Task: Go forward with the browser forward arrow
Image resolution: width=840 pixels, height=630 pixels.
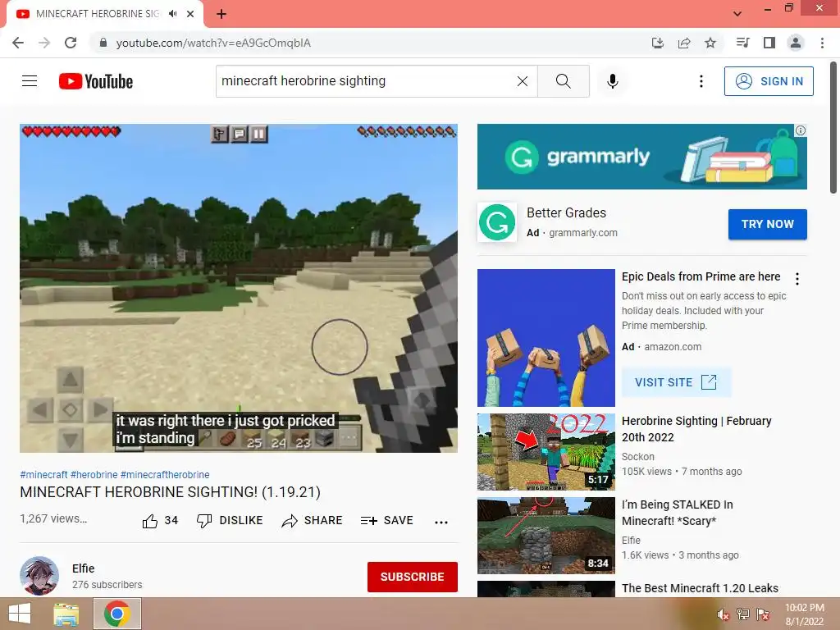Action: point(44,43)
